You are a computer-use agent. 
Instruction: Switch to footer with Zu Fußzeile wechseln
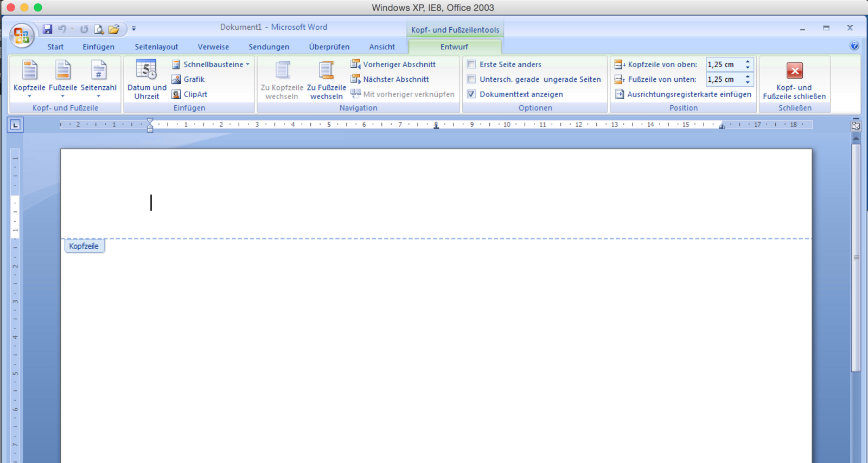(x=326, y=80)
